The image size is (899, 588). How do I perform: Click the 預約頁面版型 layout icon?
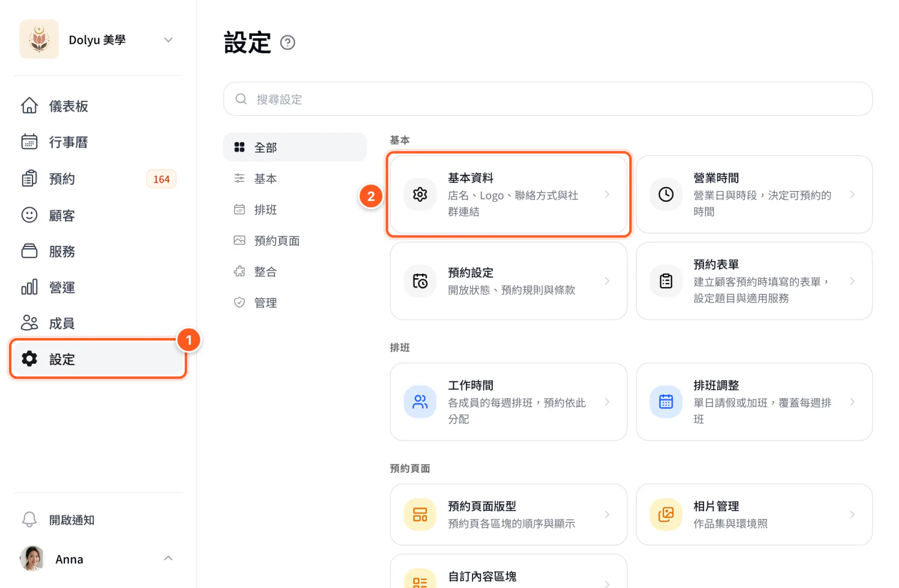point(420,514)
